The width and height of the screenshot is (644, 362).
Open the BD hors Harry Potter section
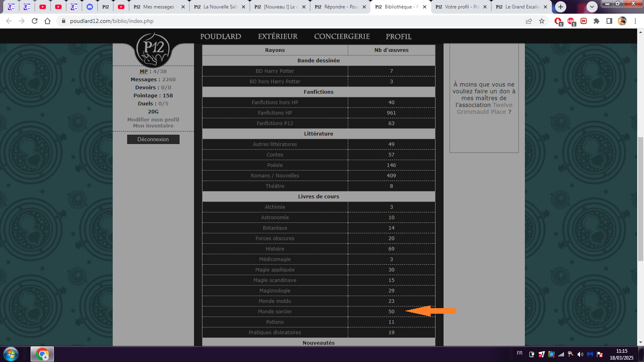click(275, 82)
